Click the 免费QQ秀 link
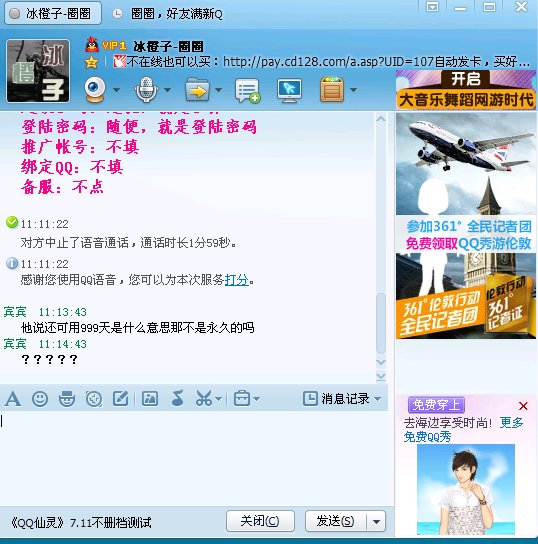This screenshot has height=544, width=538. [x=427, y=436]
